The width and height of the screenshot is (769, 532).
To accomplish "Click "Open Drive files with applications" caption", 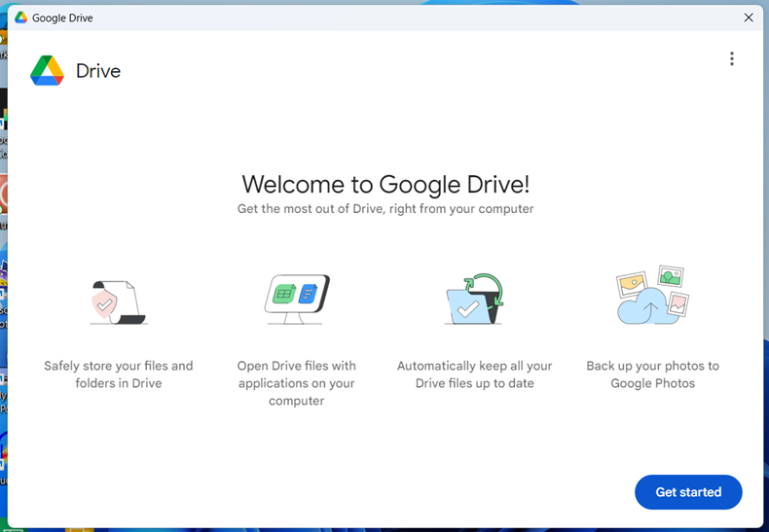I will tap(297, 383).
